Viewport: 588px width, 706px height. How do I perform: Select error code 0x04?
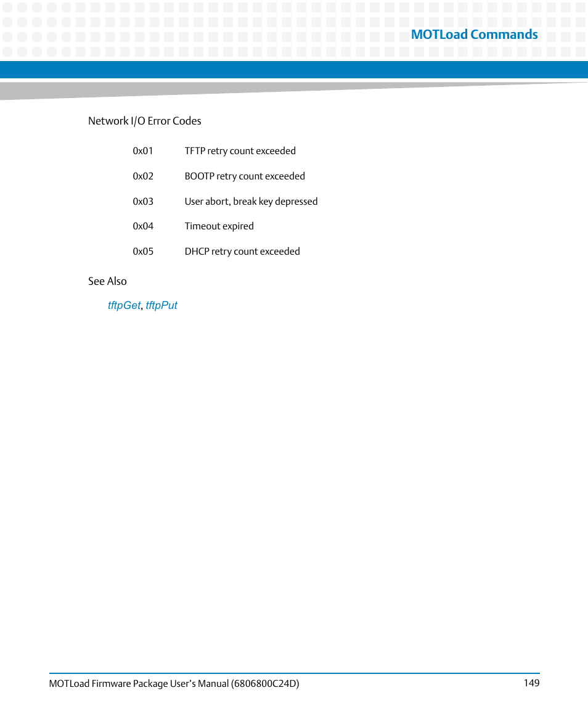[x=143, y=226]
